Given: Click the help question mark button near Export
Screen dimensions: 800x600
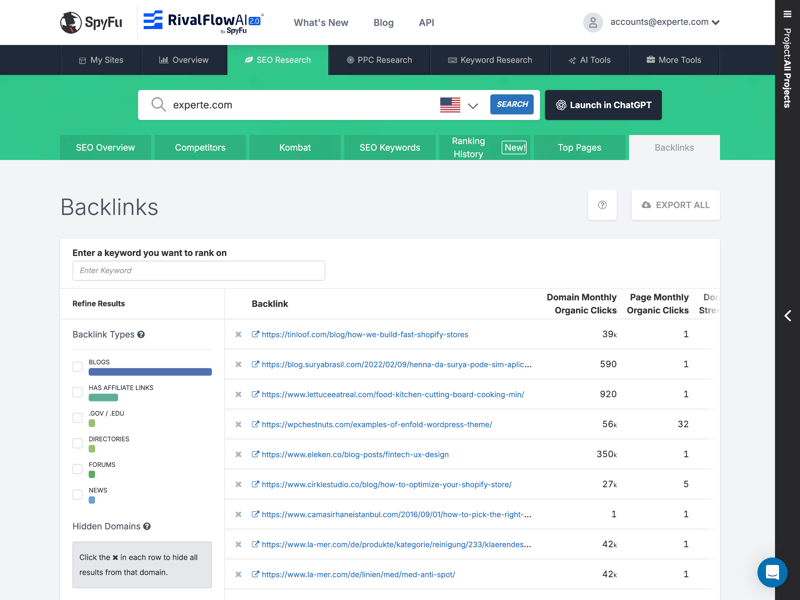Looking at the screenshot, I should 602,205.
